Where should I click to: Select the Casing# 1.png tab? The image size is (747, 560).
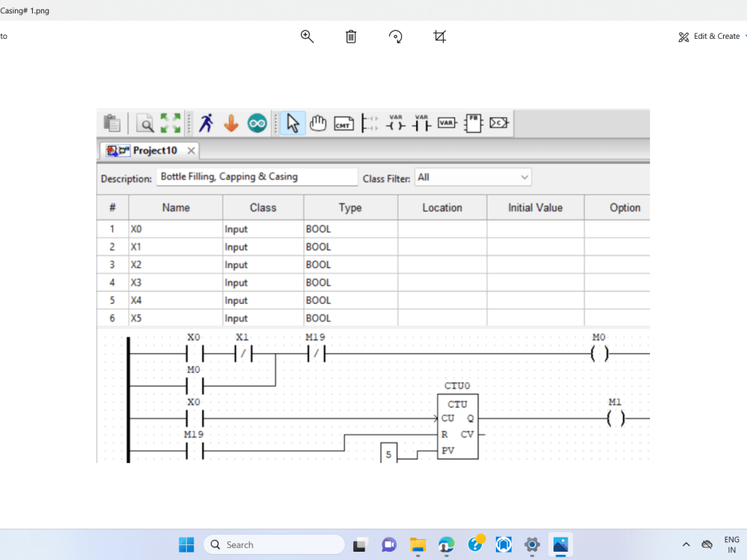click(x=25, y=10)
